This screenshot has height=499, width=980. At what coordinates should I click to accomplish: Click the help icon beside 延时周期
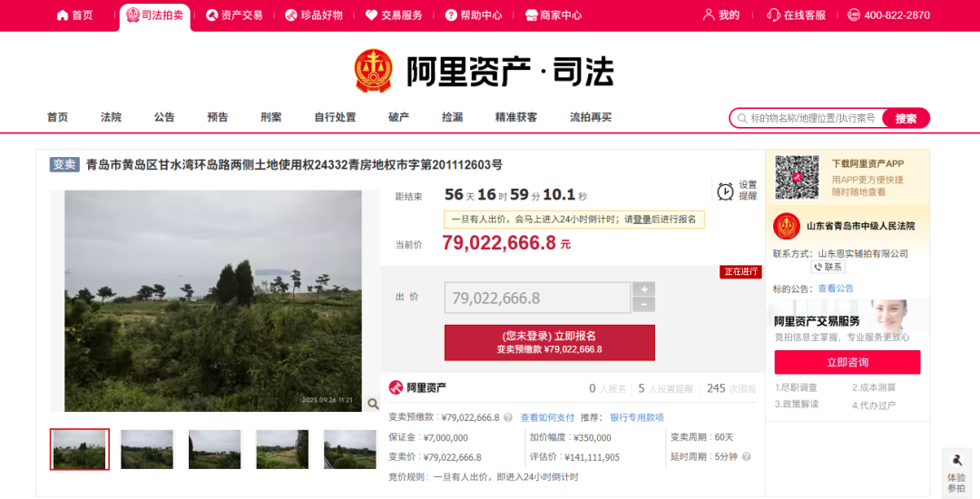coord(746,456)
